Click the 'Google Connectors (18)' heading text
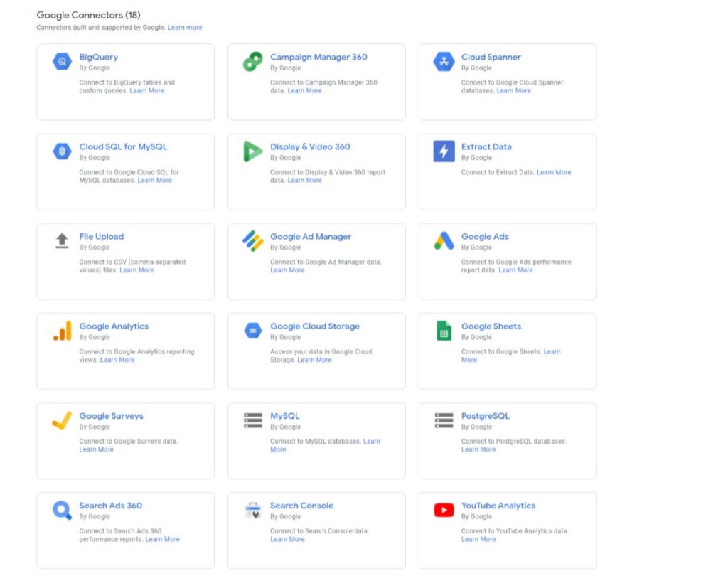 click(x=88, y=16)
